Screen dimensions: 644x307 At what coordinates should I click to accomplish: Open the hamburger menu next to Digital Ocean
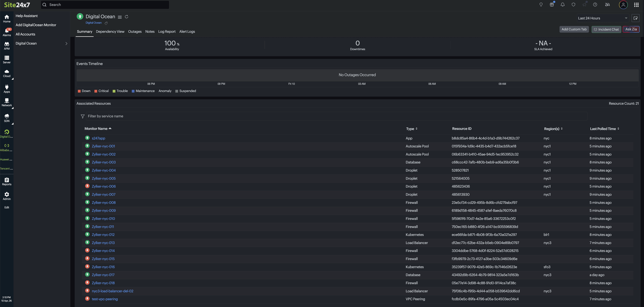click(x=120, y=17)
